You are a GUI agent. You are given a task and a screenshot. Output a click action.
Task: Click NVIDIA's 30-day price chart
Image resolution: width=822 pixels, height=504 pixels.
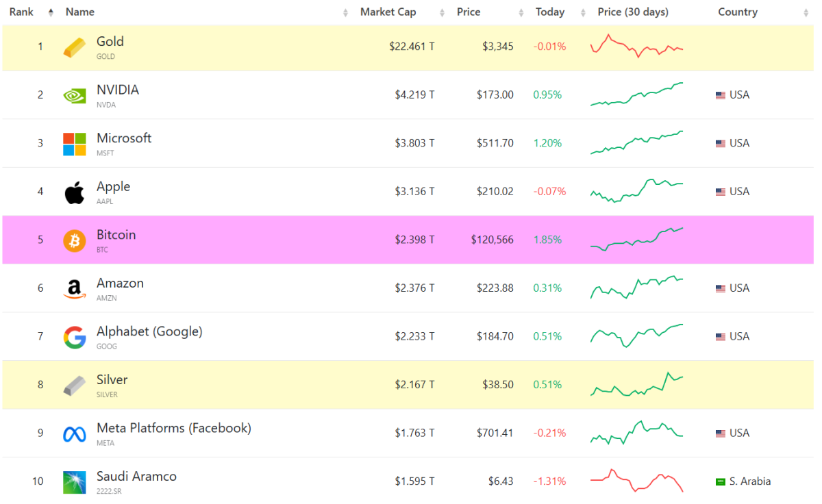click(637, 94)
